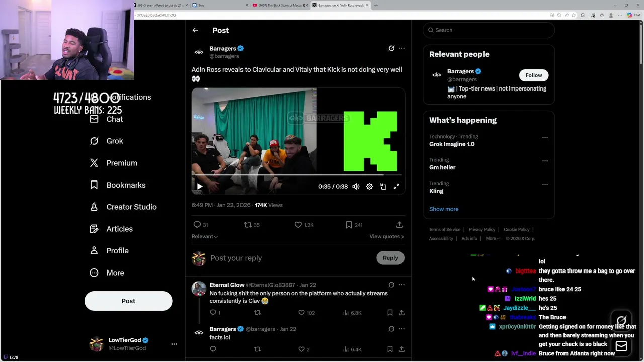The height and width of the screenshot is (362, 644).
Task: Expand the Relevant replies sort dropdown
Action: [x=204, y=236]
